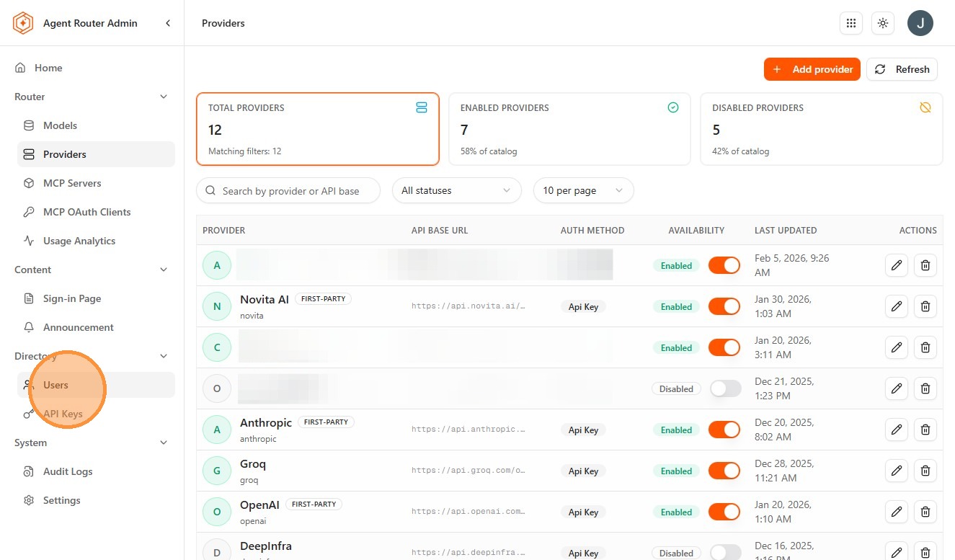Edit the Groq provider

click(897, 471)
